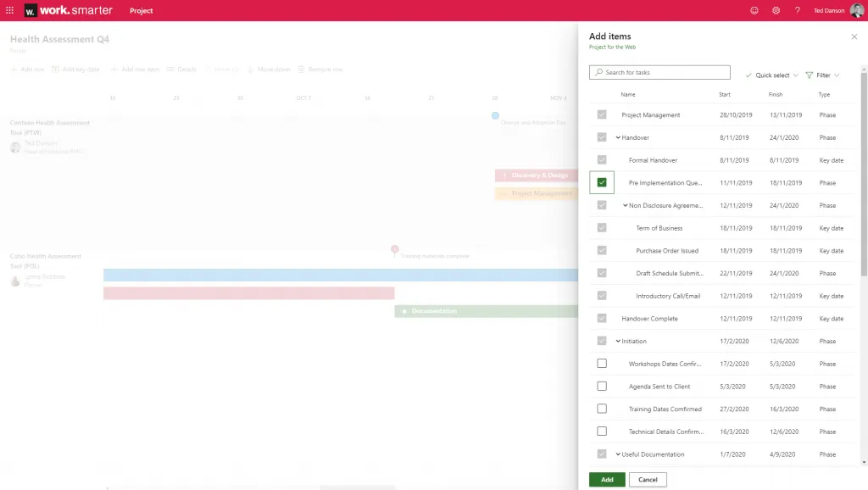
Task: Click the Add button
Action: coord(606,479)
